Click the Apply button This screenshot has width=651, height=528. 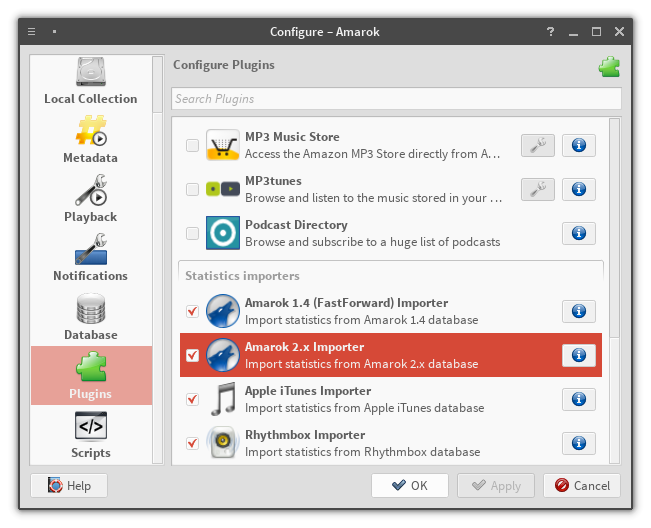point(496,485)
